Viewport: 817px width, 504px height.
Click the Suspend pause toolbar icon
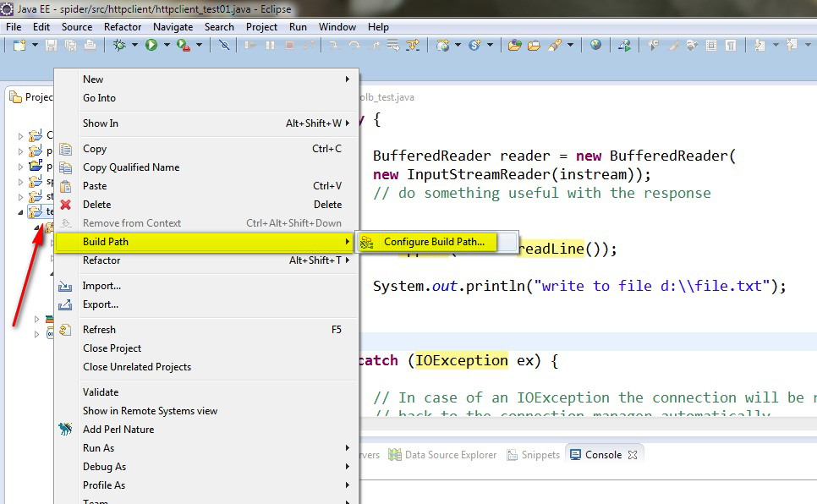point(270,46)
